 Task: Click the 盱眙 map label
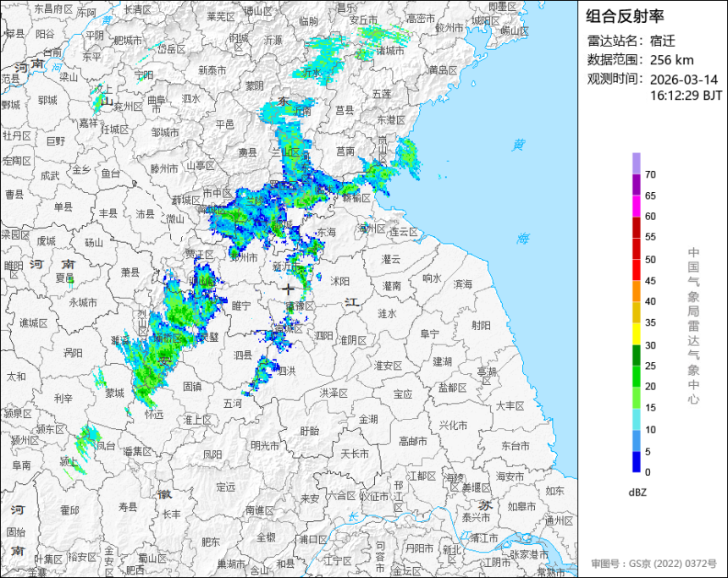[x=309, y=432]
